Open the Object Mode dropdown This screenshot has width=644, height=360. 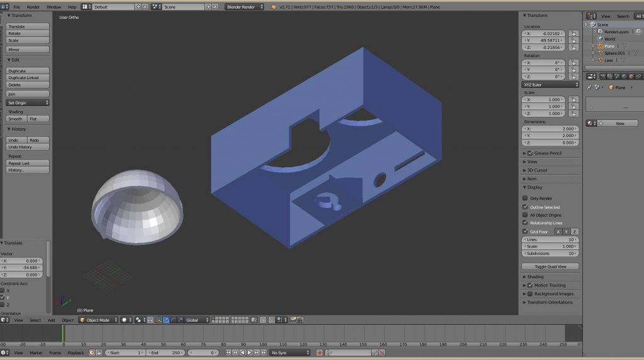coord(98,320)
